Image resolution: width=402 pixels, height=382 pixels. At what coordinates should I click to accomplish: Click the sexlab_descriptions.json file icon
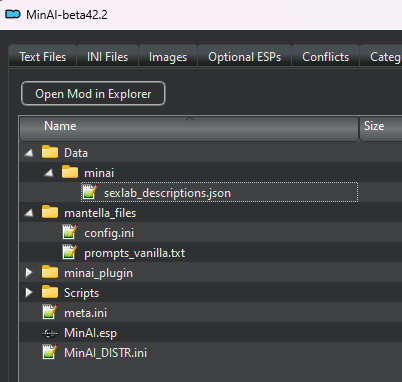coord(90,192)
